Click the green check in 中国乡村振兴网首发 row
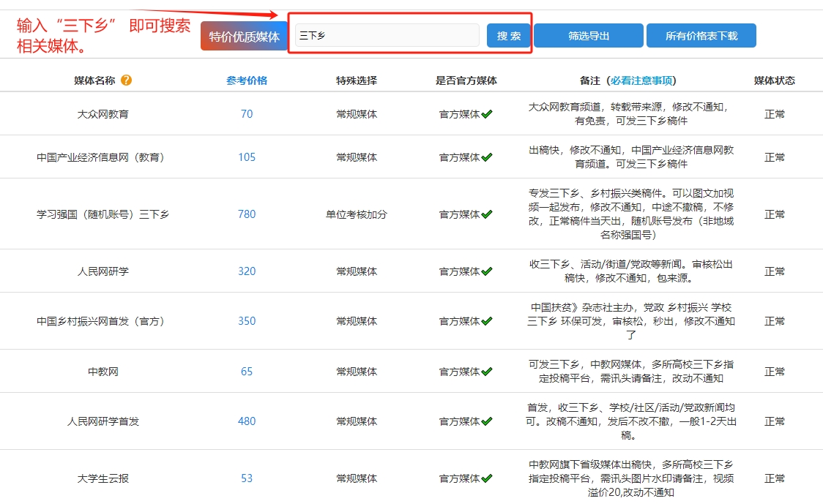Viewport: 823px width, 504px height. click(487, 321)
